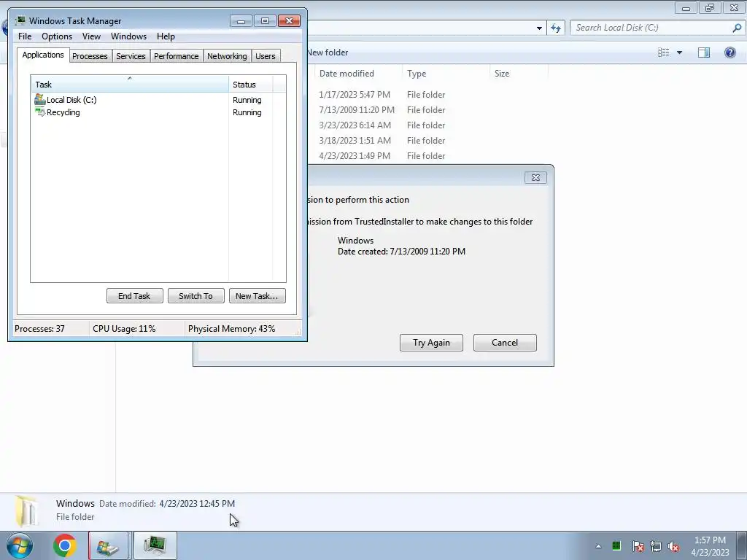Viewport: 747px width, 560px height.
Task: Toggle the Explorer preview pane icon
Action: tap(704, 52)
